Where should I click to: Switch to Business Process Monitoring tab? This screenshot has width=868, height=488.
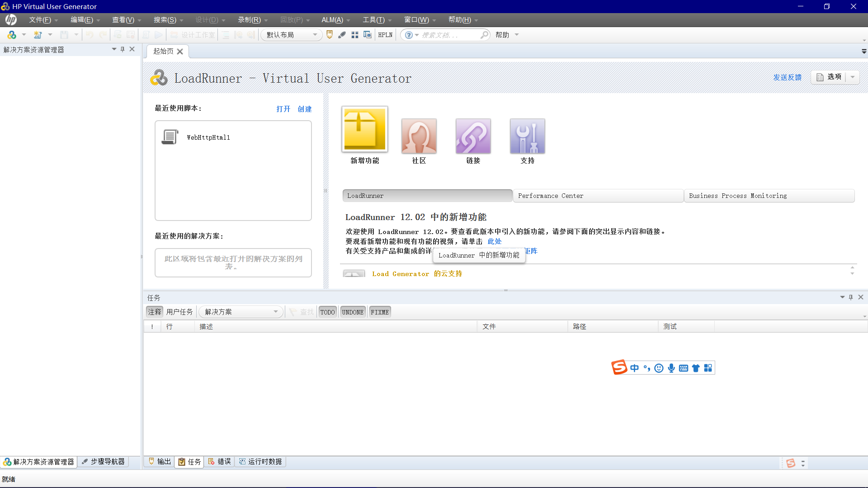coord(769,196)
